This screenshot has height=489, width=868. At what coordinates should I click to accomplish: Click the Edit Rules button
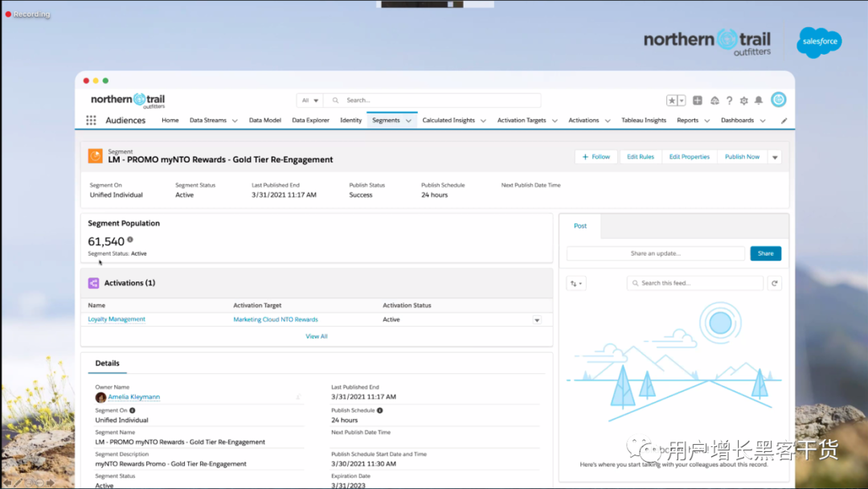(x=641, y=157)
